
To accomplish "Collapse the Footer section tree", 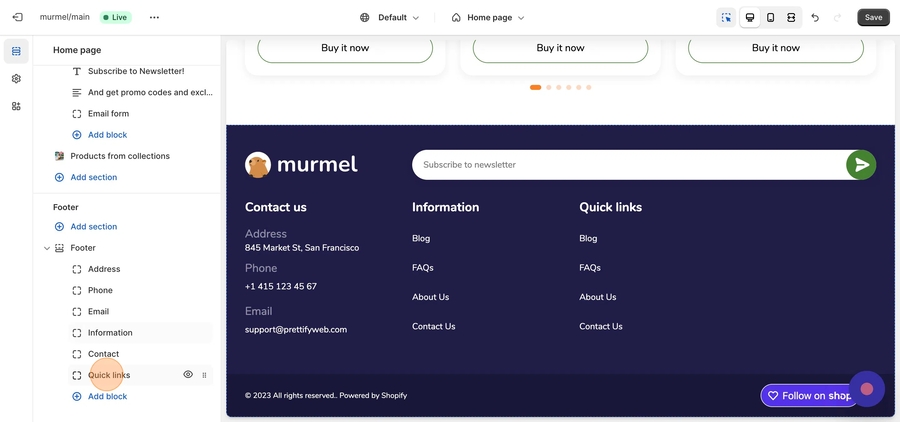I will click(x=46, y=248).
